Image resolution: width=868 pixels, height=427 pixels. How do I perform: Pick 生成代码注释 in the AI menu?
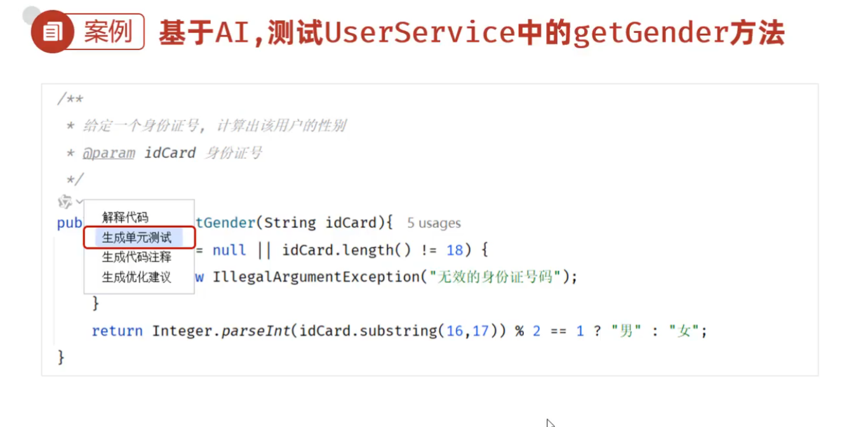(x=137, y=257)
